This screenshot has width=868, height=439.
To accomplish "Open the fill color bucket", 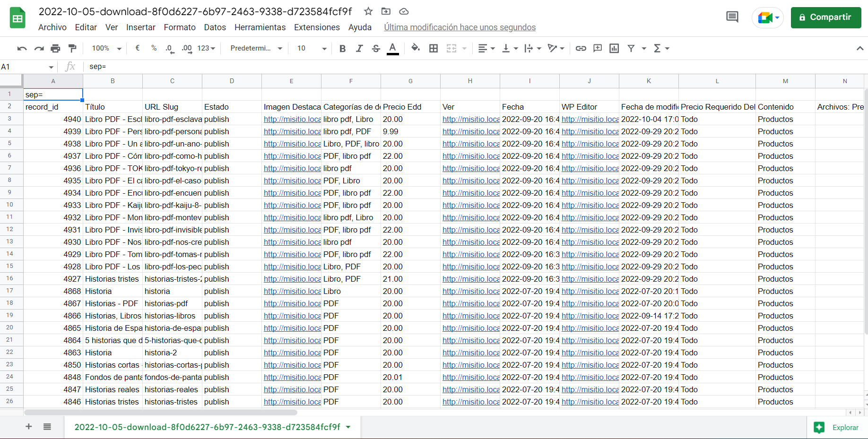I will tap(416, 48).
